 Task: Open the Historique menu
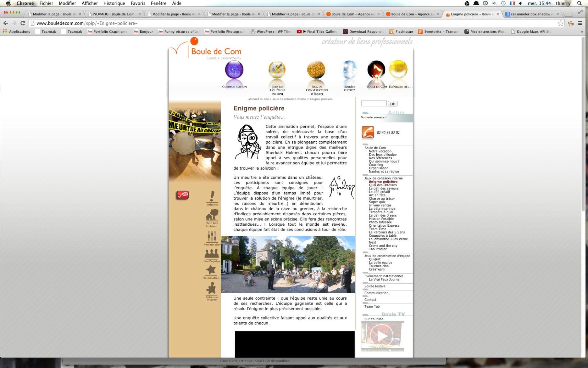(x=114, y=3)
